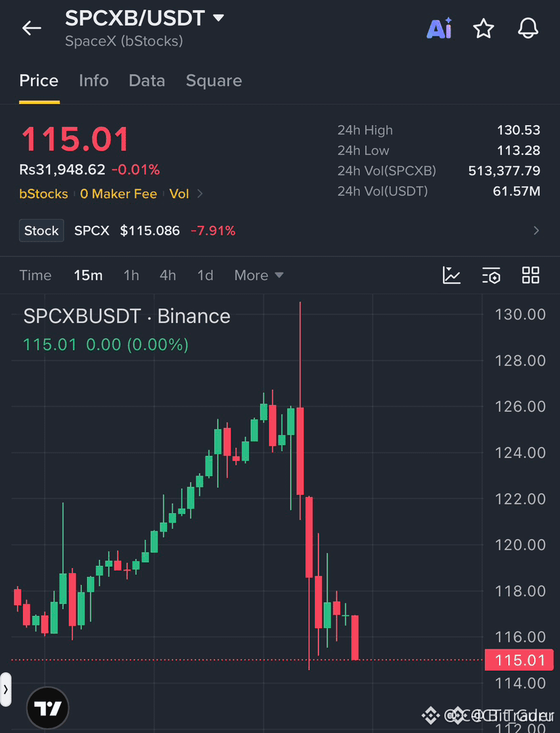Tap the large 115.01 price
560x733 pixels.
75,139
